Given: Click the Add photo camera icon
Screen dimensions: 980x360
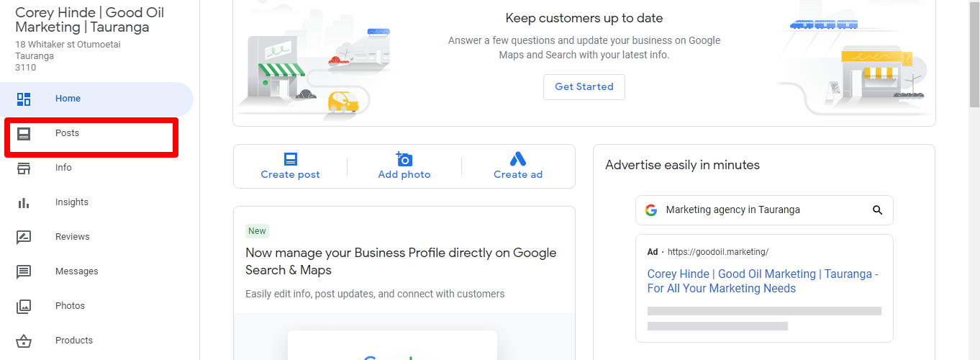Looking at the screenshot, I should coord(404,159).
